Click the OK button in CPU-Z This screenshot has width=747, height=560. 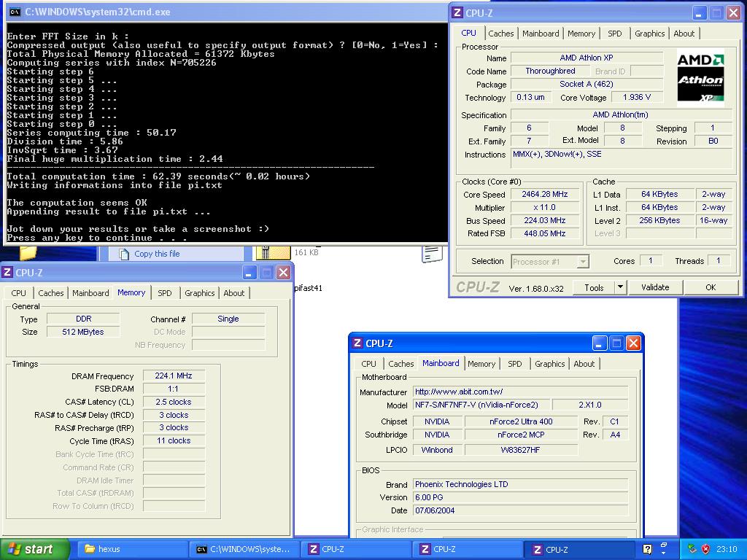click(x=711, y=287)
